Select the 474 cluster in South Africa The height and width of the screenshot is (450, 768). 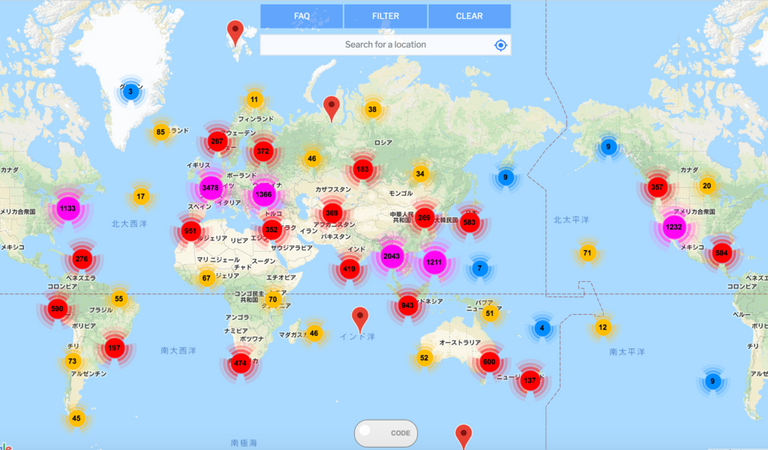pos(240,363)
